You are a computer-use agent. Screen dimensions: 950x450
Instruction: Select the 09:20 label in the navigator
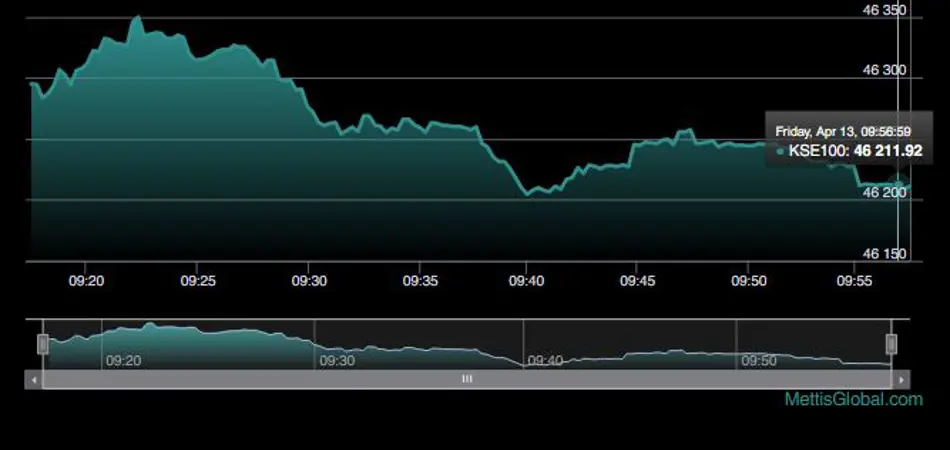click(122, 360)
